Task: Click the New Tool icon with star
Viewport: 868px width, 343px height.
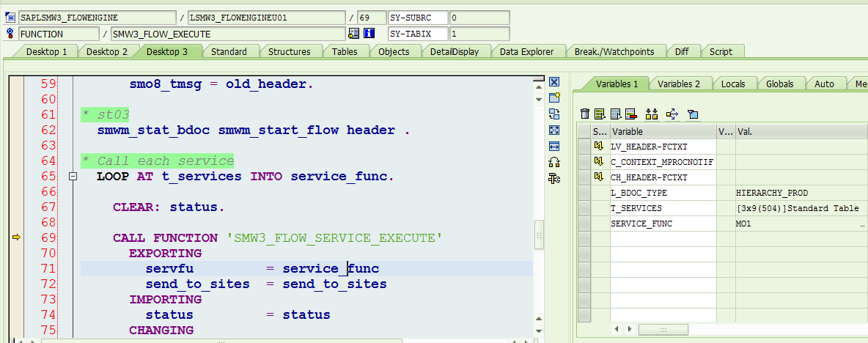Action: 554,98
